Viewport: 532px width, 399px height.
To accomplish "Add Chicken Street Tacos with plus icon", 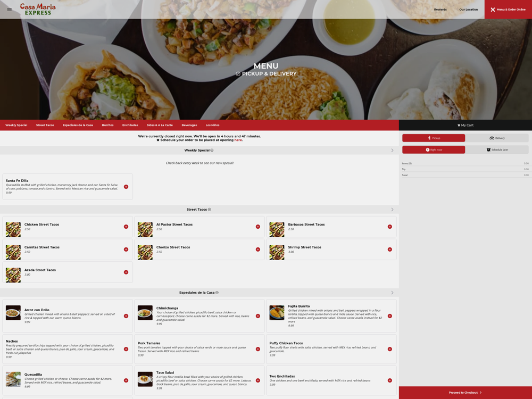I will click(x=126, y=227).
